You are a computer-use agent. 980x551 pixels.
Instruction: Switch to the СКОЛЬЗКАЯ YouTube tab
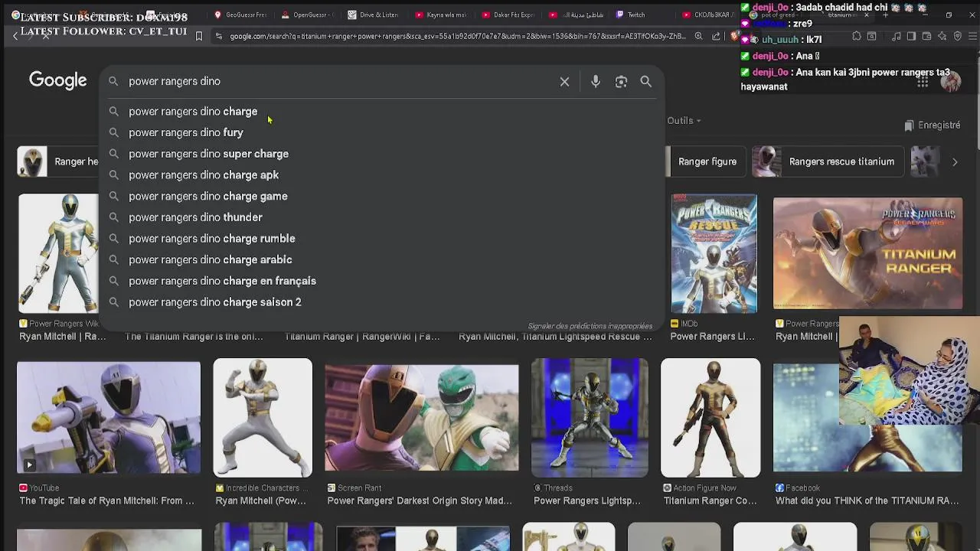tap(708, 15)
